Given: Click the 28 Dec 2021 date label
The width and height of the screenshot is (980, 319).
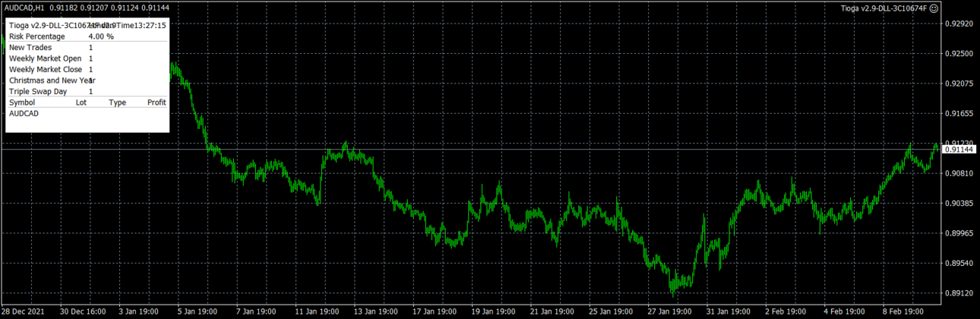Looking at the screenshot, I should pos(23,312).
